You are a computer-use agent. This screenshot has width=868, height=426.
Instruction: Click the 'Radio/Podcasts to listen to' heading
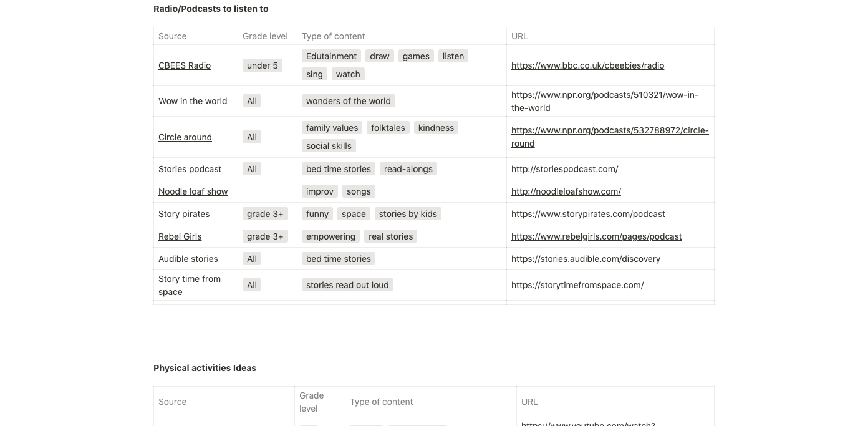[x=211, y=9]
